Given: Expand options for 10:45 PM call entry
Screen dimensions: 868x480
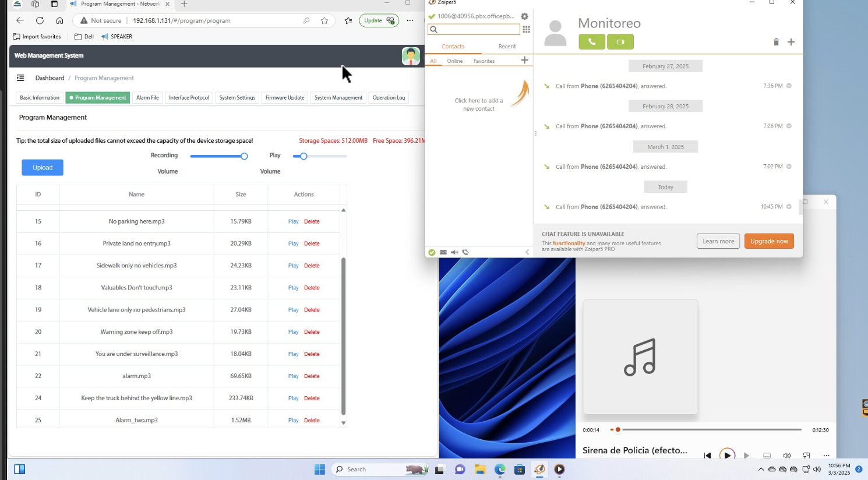Looking at the screenshot, I should click(789, 207).
